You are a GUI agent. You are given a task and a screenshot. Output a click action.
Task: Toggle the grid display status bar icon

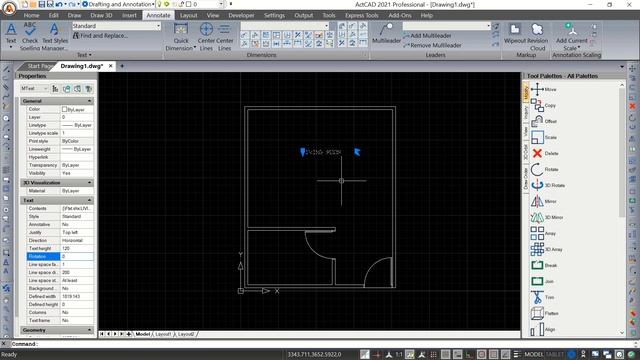(x=433, y=354)
